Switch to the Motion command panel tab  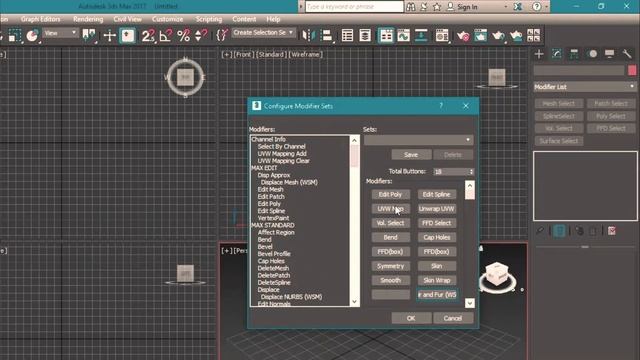pyautogui.click(x=592, y=54)
